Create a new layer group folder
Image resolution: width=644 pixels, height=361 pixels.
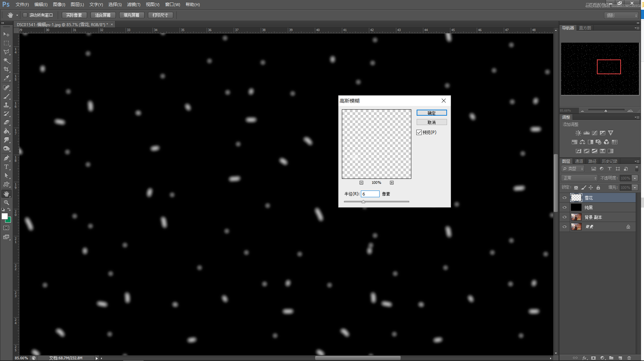[611, 358]
